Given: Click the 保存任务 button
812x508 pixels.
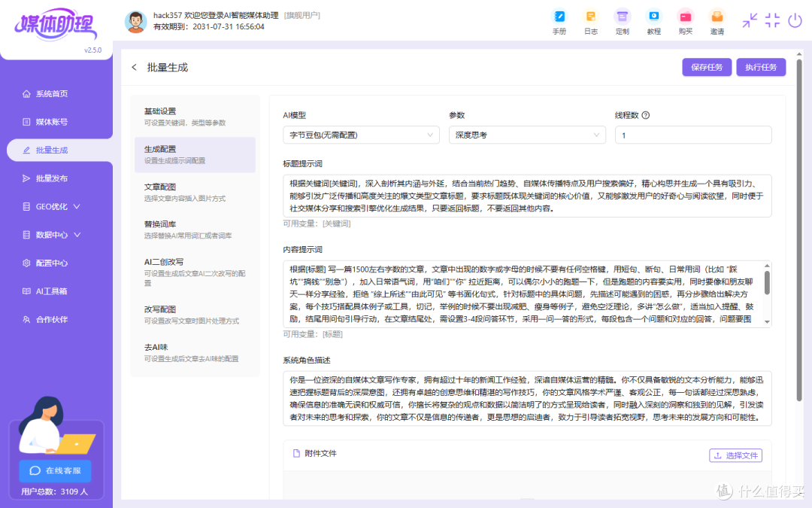Looking at the screenshot, I should click(x=707, y=68).
